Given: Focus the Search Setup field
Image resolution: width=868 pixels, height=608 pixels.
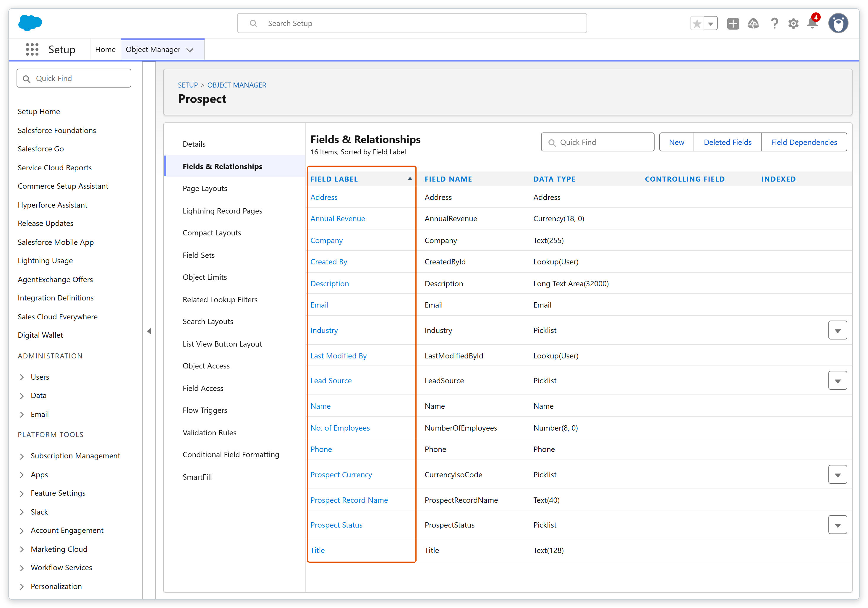Looking at the screenshot, I should tap(412, 23).
